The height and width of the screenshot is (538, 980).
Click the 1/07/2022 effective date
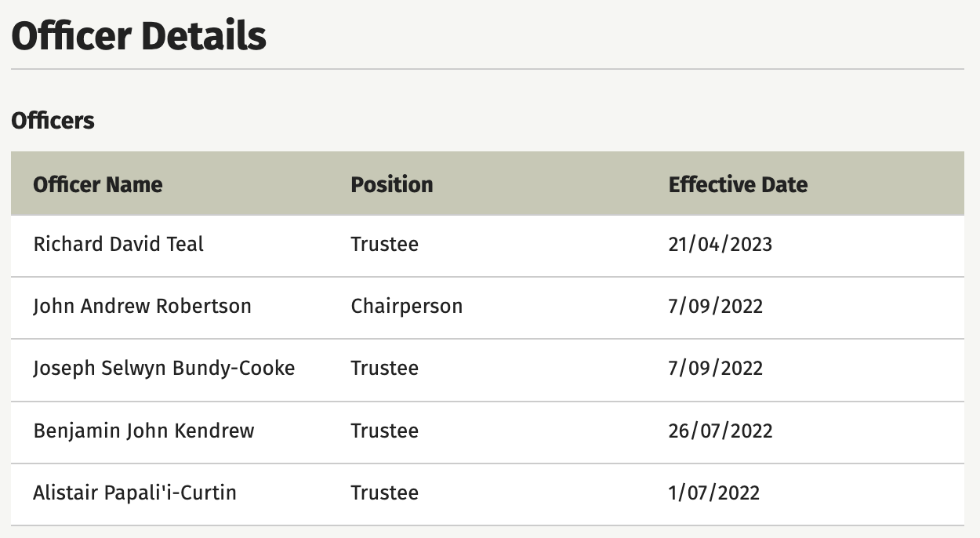tap(714, 493)
